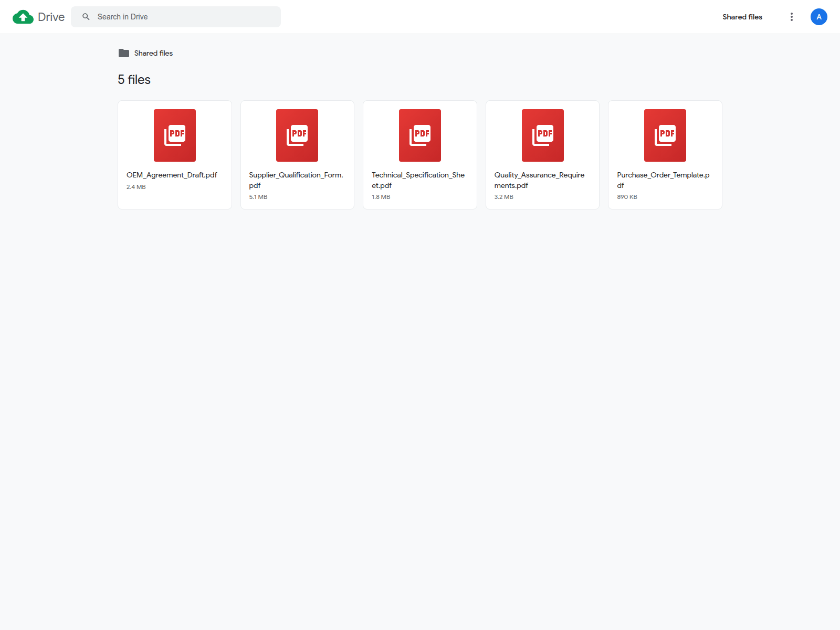Open the three-dot more options menu

pos(792,17)
